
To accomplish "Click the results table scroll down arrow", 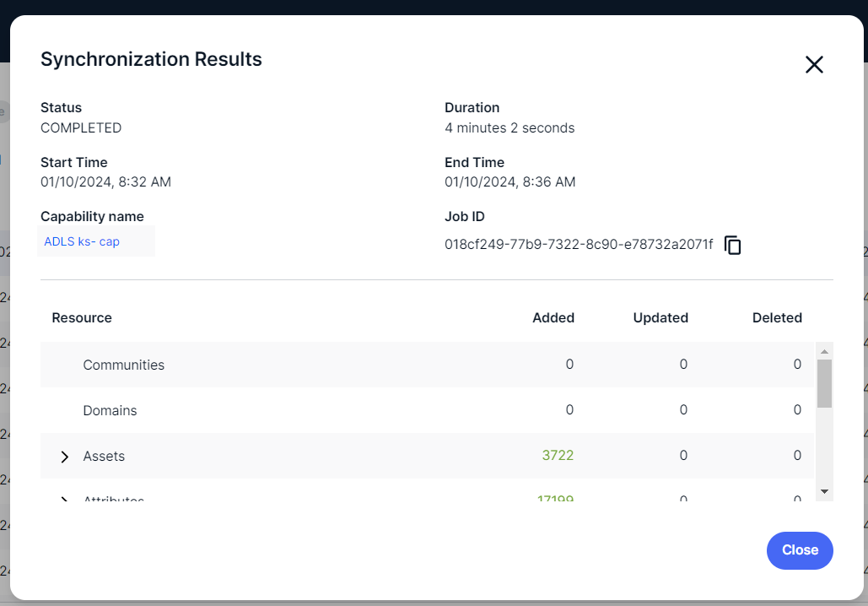I will click(824, 491).
